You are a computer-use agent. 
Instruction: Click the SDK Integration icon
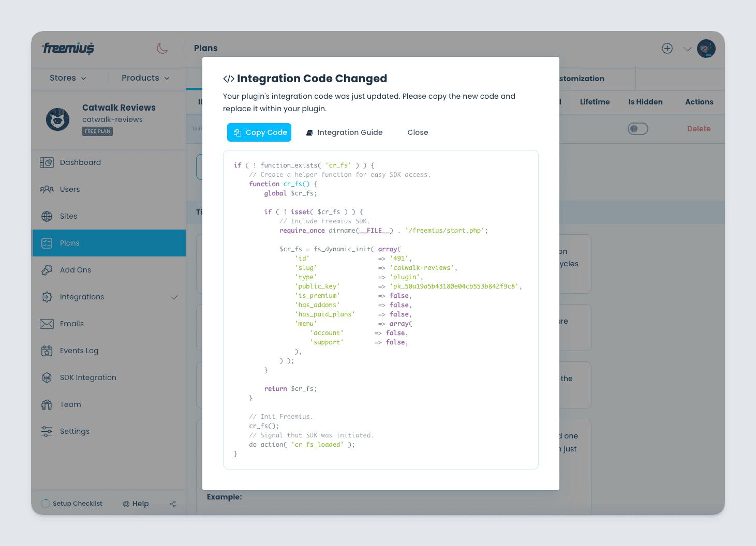click(x=47, y=377)
